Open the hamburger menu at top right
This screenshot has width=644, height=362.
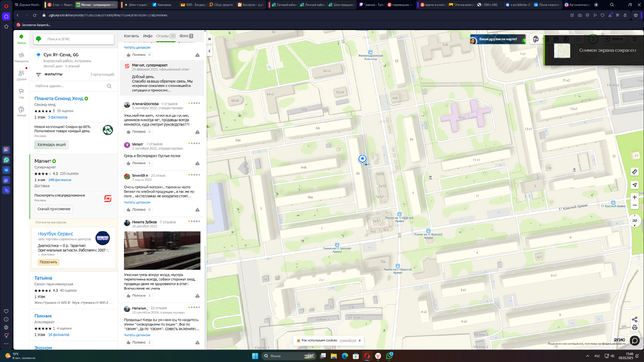(634, 39)
